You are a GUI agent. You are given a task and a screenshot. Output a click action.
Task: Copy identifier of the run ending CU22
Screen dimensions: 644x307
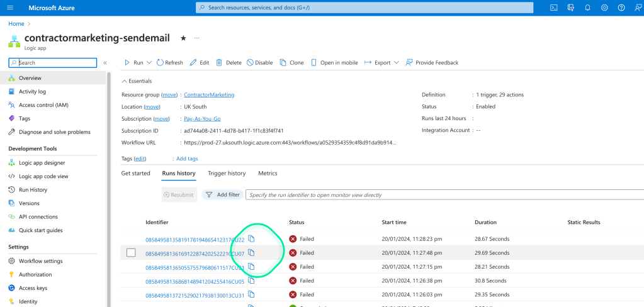coord(251,239)
